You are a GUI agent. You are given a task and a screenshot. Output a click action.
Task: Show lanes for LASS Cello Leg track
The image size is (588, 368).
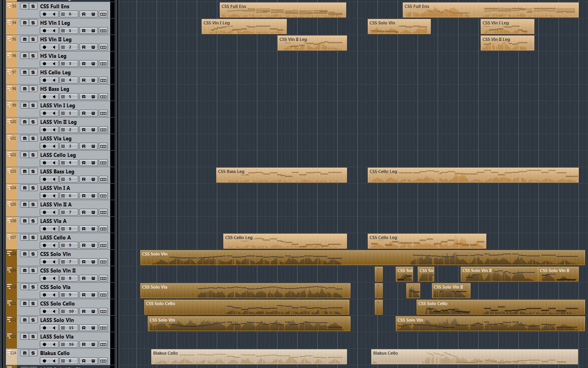coord(103,163)
